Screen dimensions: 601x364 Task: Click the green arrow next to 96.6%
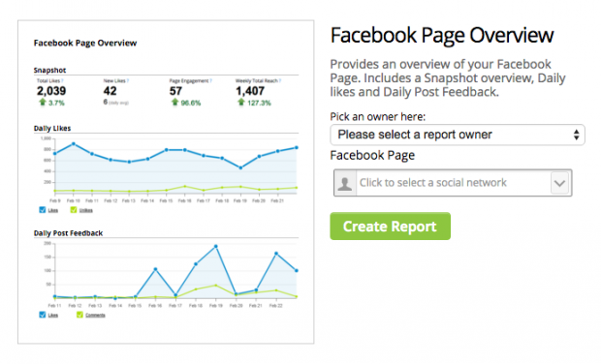point(174,103)
